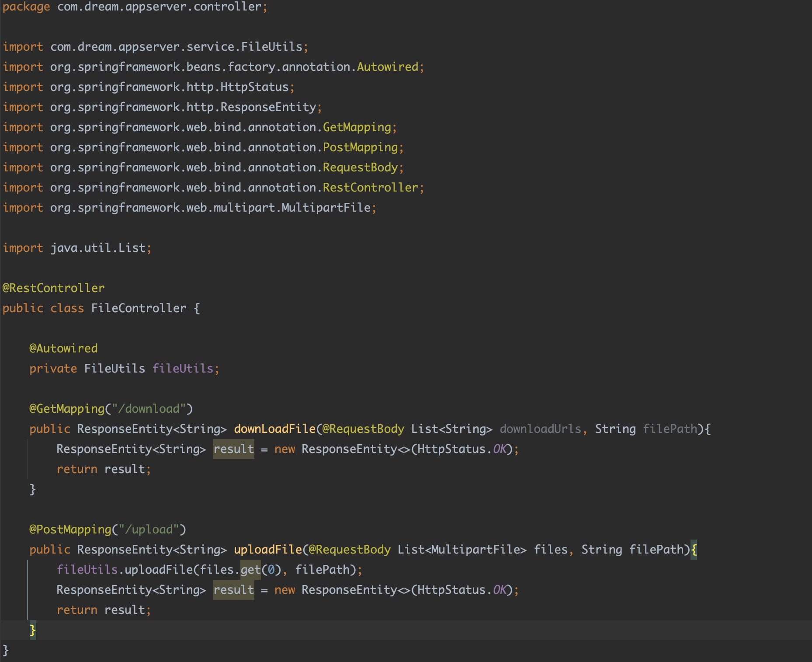Click "uploadFile" method name in its declaration
This screenshot has height=662, width=812.
(268, 550)
